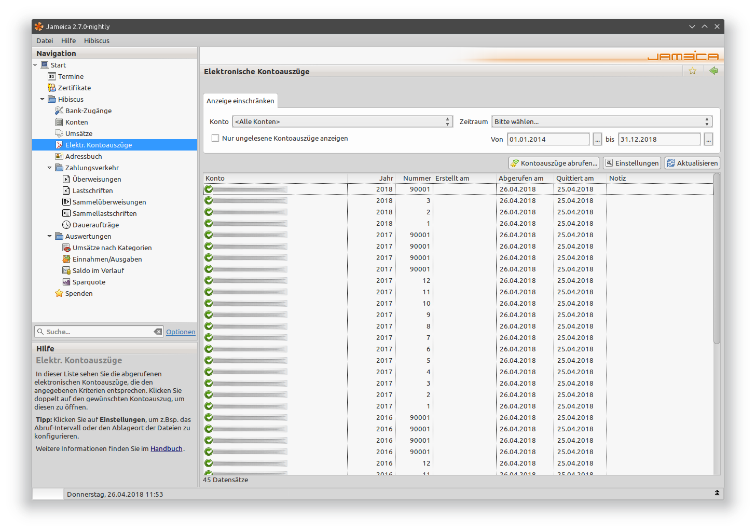The width and height of the screenshot is (756, 532).
Task: Collapse the Auswertungen tree node
Action: (50, 236)
